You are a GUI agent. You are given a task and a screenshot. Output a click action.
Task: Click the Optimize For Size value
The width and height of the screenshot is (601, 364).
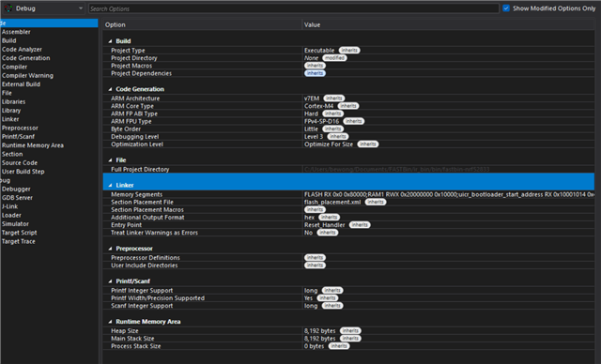click(329, 144)
